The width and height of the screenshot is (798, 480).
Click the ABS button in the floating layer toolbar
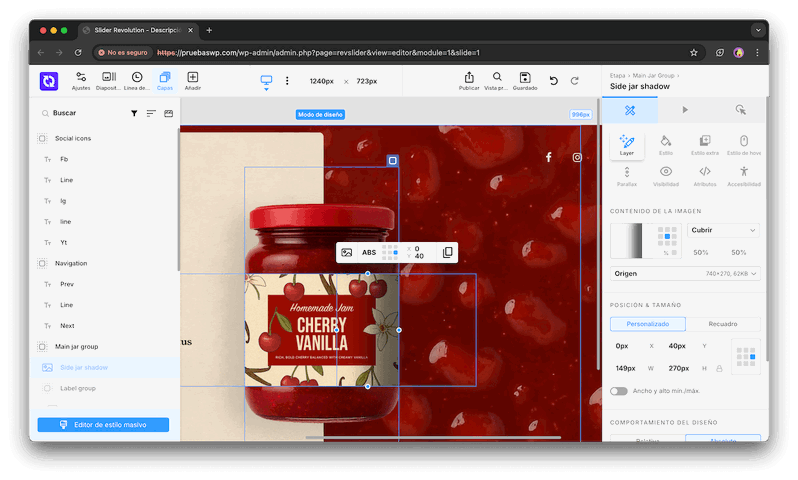[x=369, y=252]
